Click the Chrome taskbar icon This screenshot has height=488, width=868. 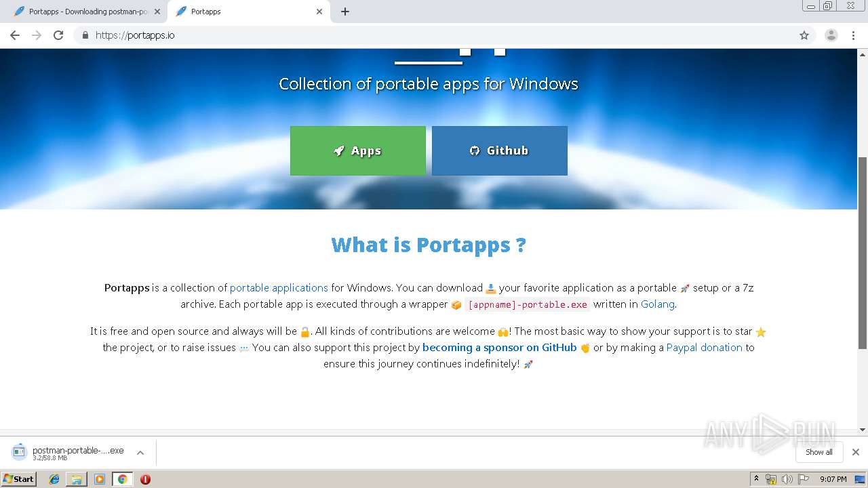click(x=122, y=479)
